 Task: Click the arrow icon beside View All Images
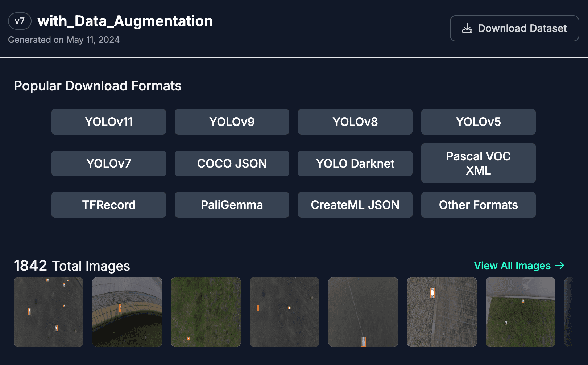coord(560,266)
